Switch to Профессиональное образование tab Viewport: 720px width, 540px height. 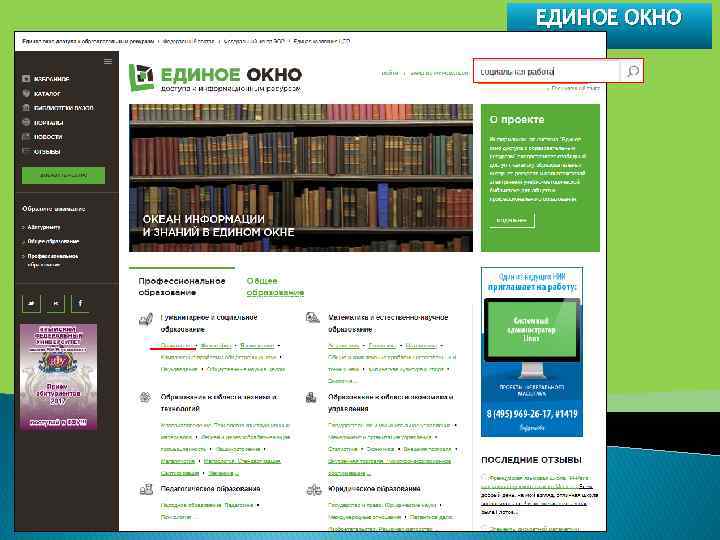tap(182, 287)
